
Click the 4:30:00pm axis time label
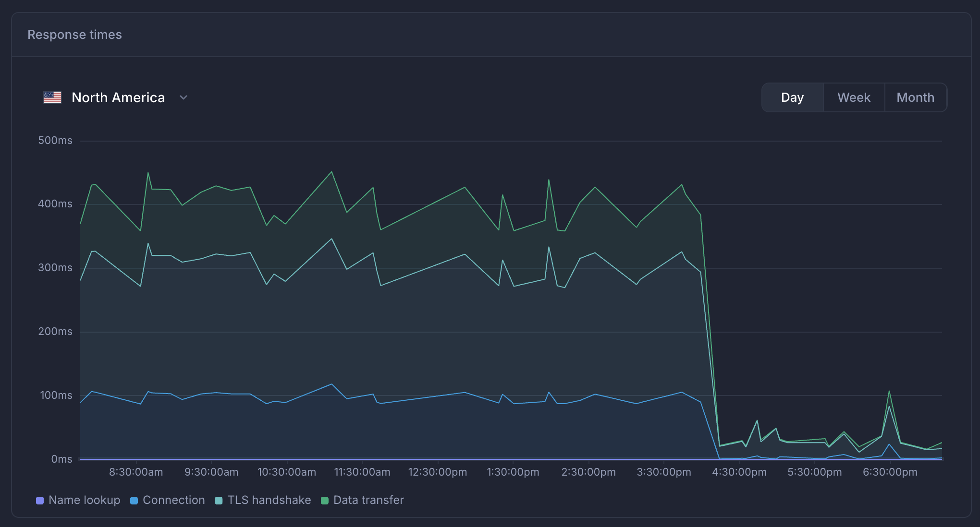[739, 472]
